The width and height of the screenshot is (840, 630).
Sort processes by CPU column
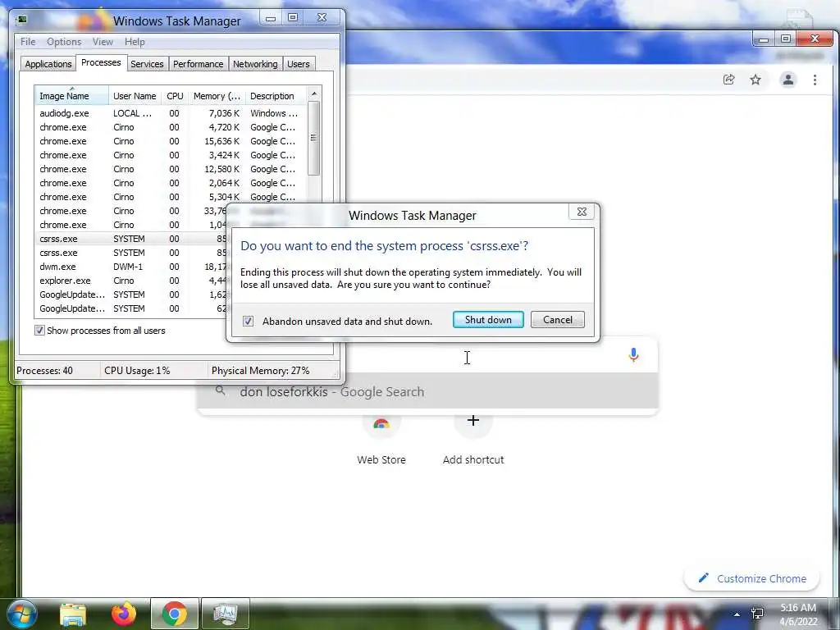click(175, 96)
